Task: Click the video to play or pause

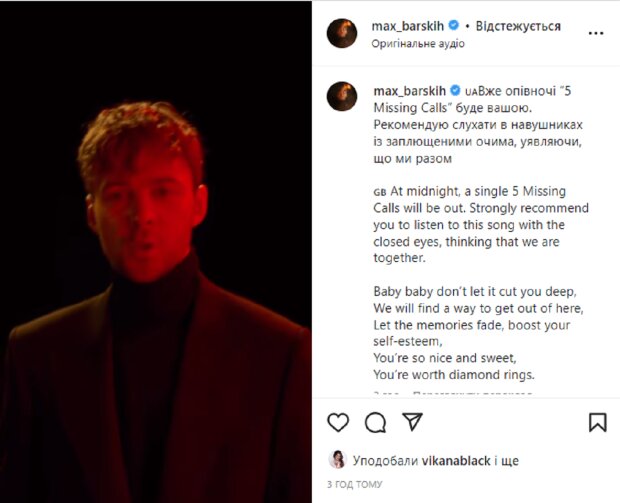Action: coord(155,250)
